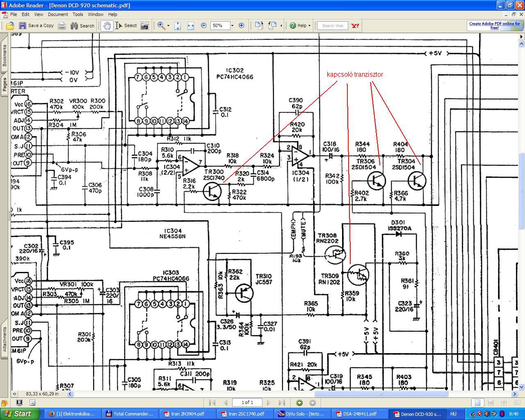
Task: Open the Document menu
Action: pos(58,14)
